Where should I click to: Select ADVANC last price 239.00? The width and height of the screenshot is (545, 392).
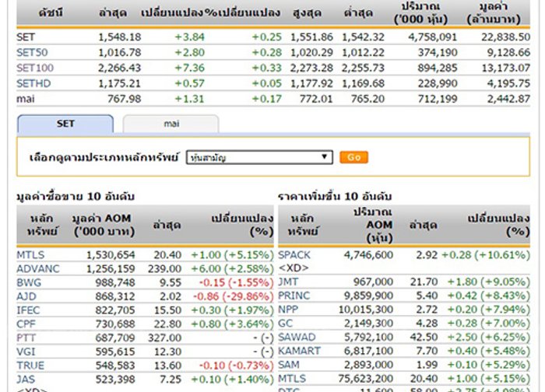(x=165, y=269)
